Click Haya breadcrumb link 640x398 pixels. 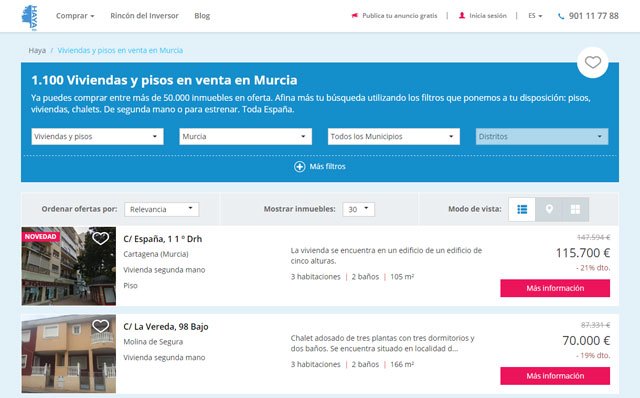pyautogui.click(x=37, y=50)
